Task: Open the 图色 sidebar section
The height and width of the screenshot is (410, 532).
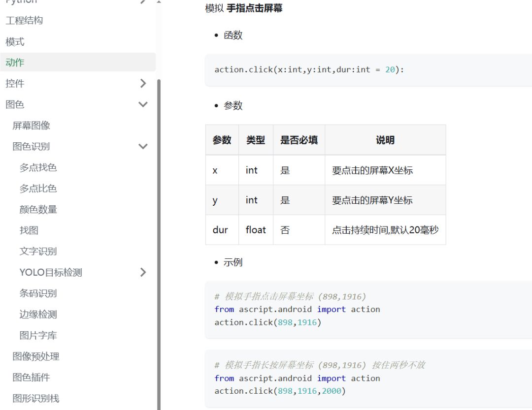Action: click(15, 104)
